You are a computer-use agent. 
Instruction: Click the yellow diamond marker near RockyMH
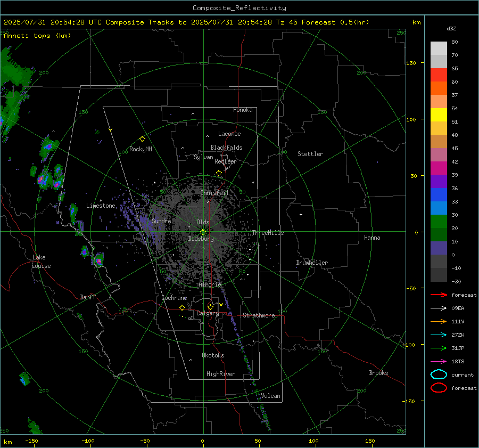[142, 139]
